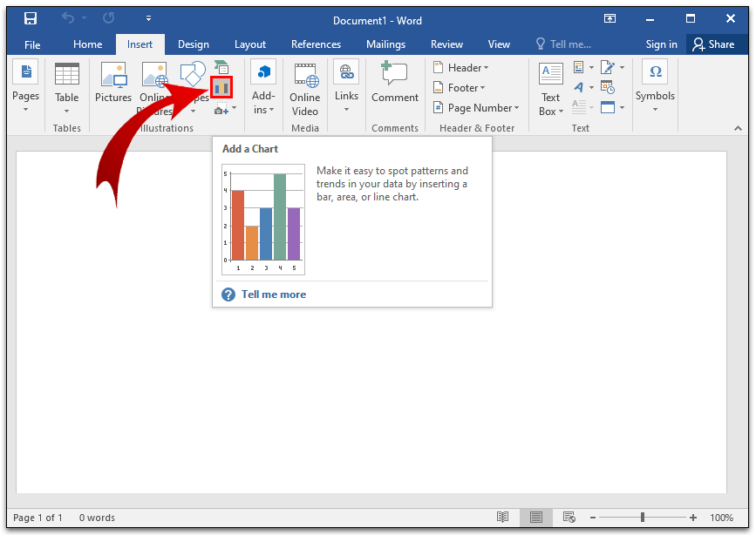Undo the last action
Screen dimensions: 756x535
click(68, 18)
